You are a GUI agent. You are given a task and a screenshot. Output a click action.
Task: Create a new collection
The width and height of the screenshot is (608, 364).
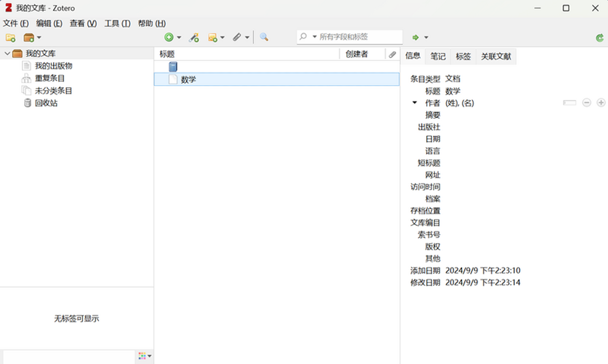click(10, 37)
